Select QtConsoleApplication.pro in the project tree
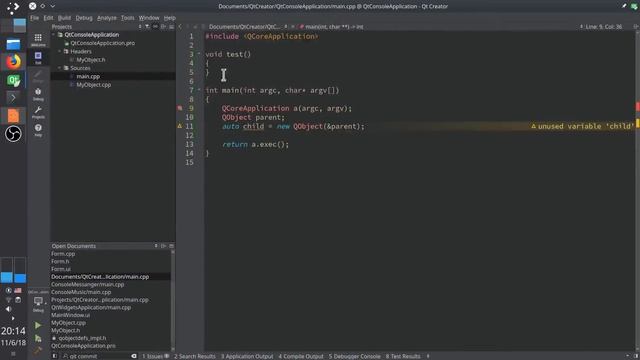 102,43
